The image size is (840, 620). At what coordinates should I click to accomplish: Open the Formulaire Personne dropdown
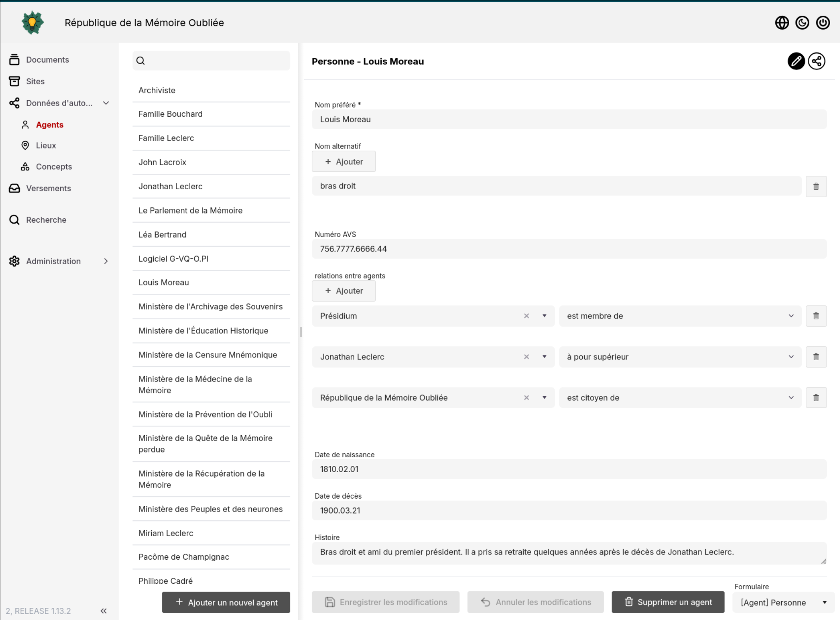tap(783, 602)
